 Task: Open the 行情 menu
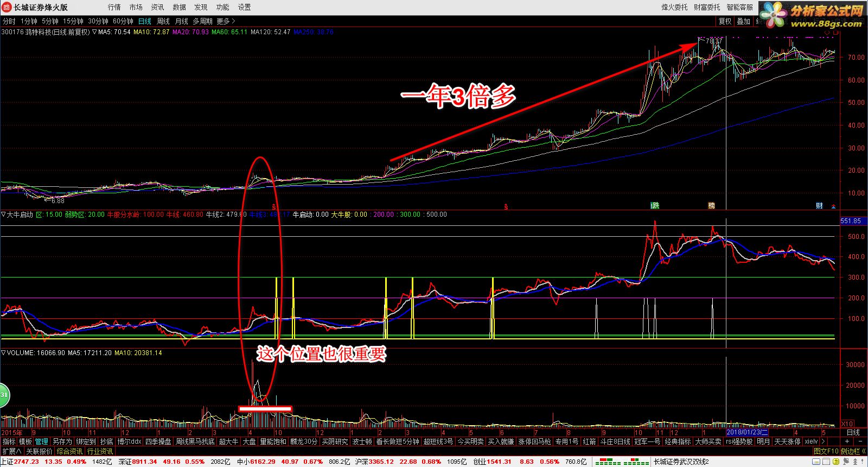tap(114, 7)
